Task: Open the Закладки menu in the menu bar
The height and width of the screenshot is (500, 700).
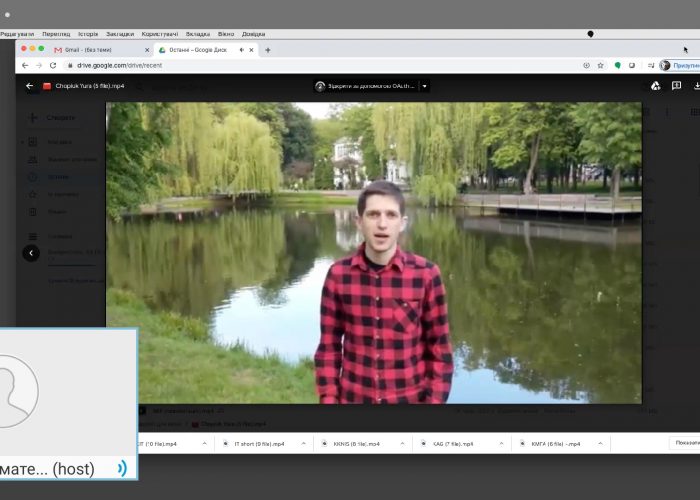Action: pos(119,34)
